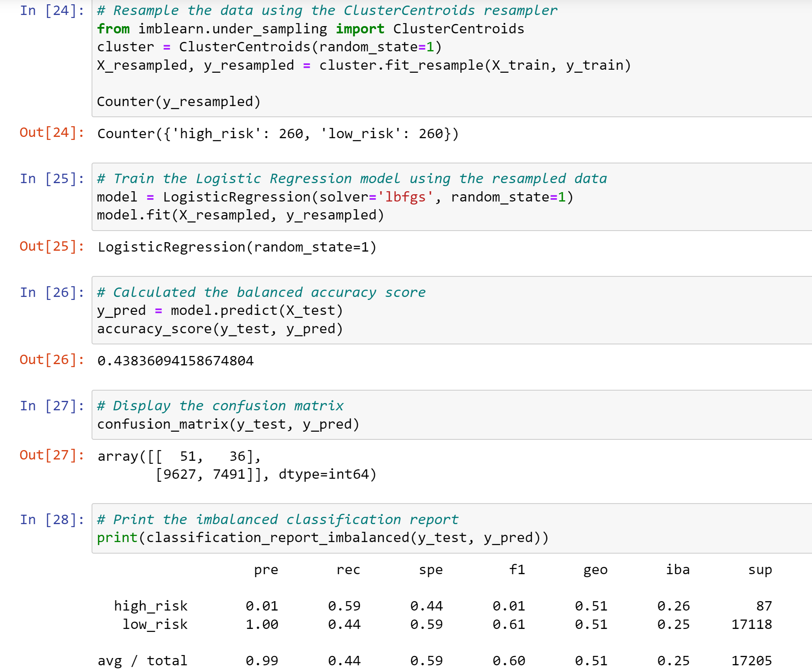This screenshot has width=812, height=670.
Task: Click the LogisticRegression(random_state=1) output
Action: [x=236, y=246]
